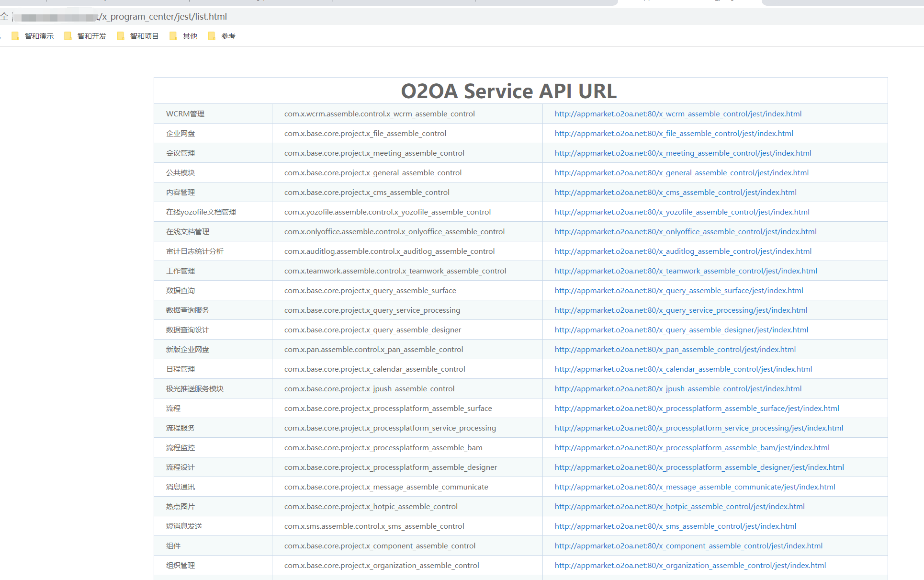
Task: Open the x_teamwork_assemble_control API link
Action: point(686,271)
